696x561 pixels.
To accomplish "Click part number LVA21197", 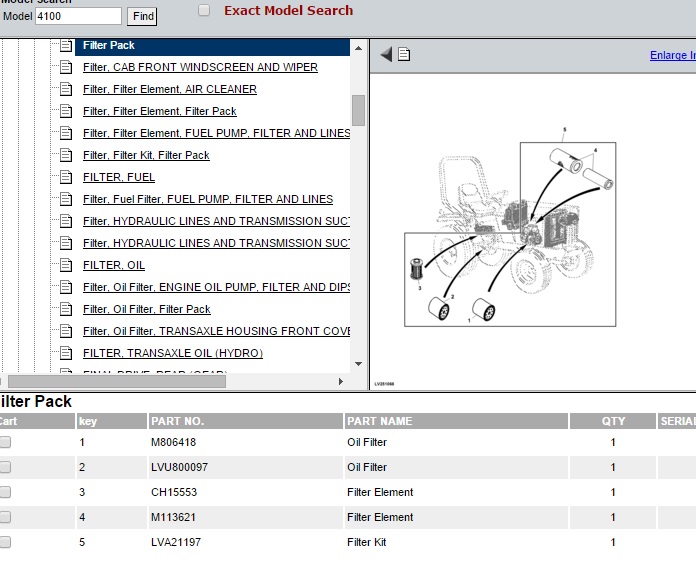I will (x=176, y=542).
